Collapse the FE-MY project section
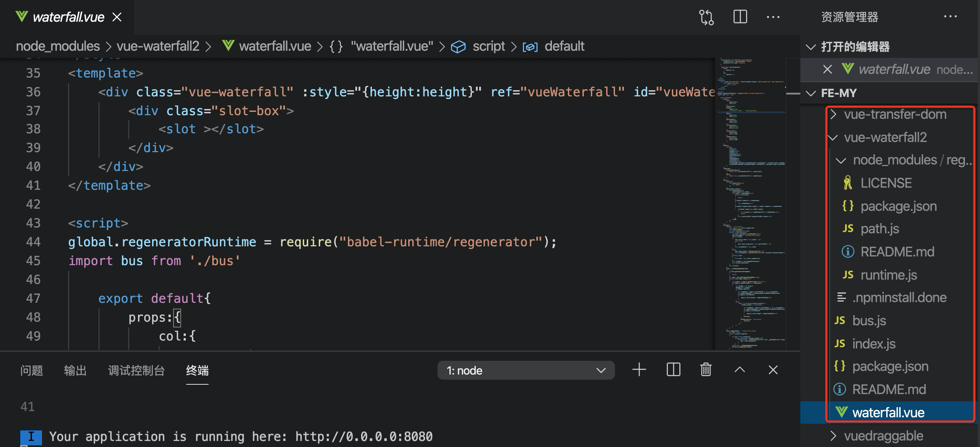The height and width of the screenshot is (447, 980). (838, 93)
